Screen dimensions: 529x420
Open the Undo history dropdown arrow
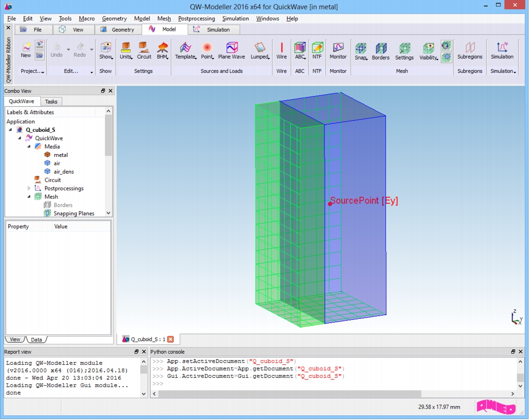click(69, 49)
